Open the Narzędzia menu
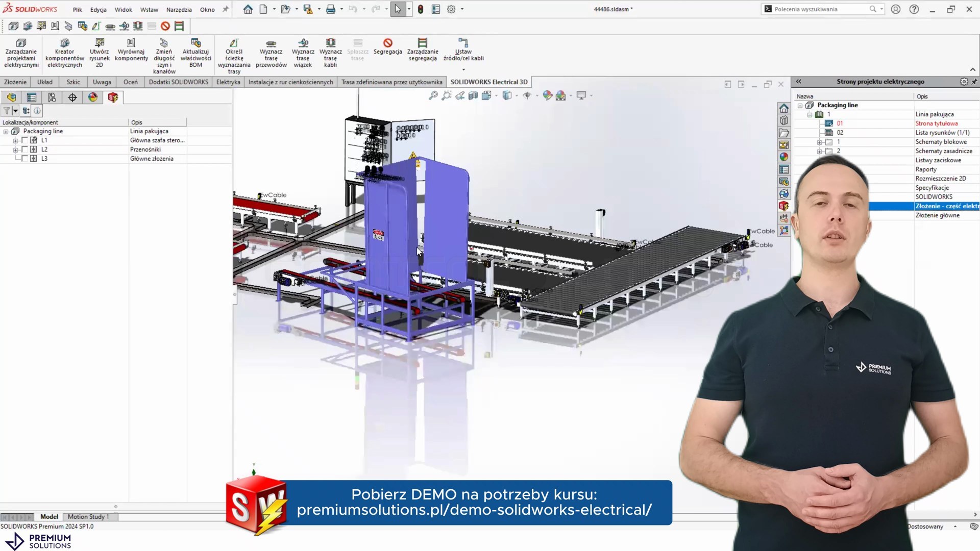The image size is (980, 551). [179, 10]
